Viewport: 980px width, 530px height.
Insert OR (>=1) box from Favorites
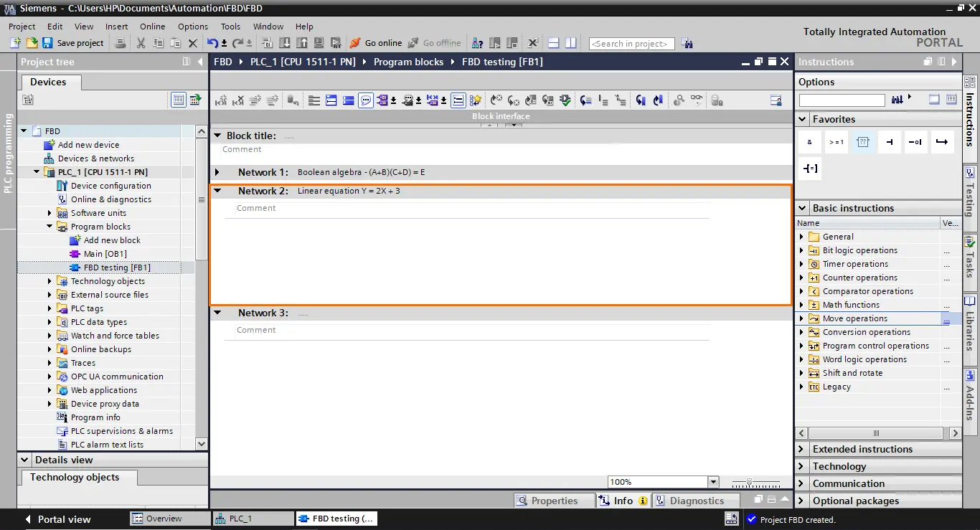pos(837,142)
